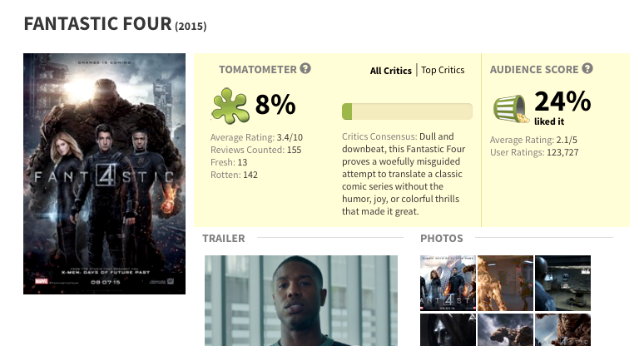Open the laboratory scene photo thumbnail
The height and width of the screenshot is (346, 644).
point(562,283)
